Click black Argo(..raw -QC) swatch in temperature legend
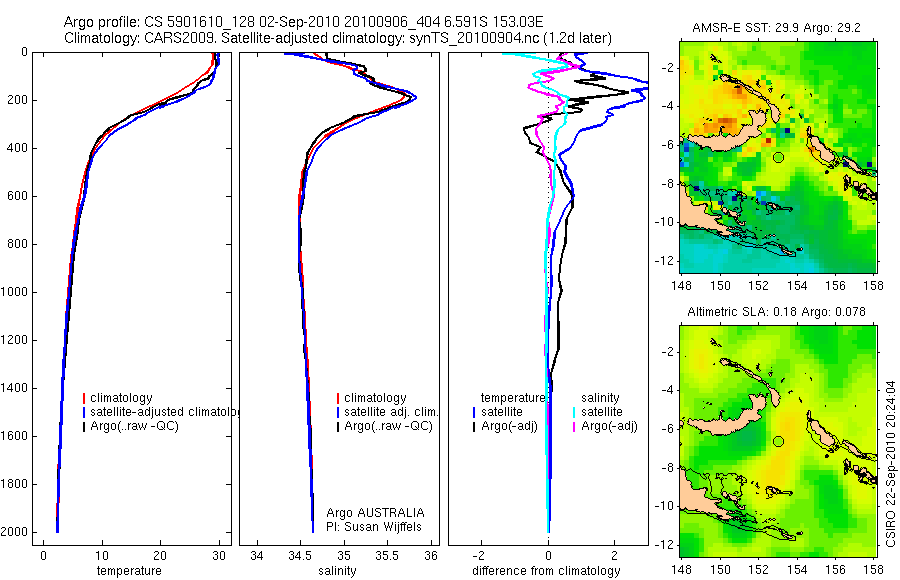 click(84, 427)
